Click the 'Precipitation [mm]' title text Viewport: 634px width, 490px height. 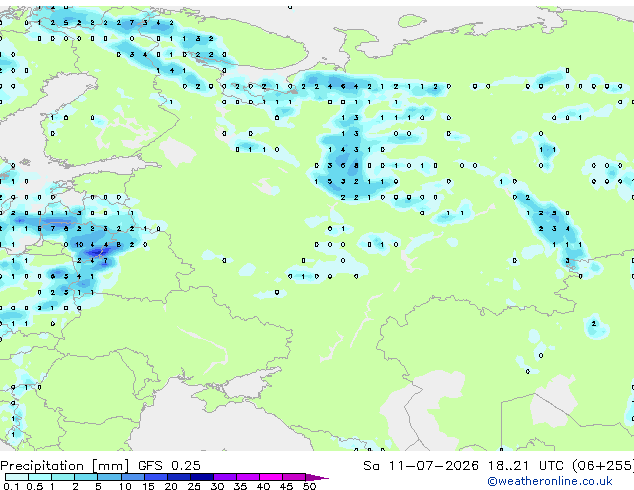[x=65, y=466]
